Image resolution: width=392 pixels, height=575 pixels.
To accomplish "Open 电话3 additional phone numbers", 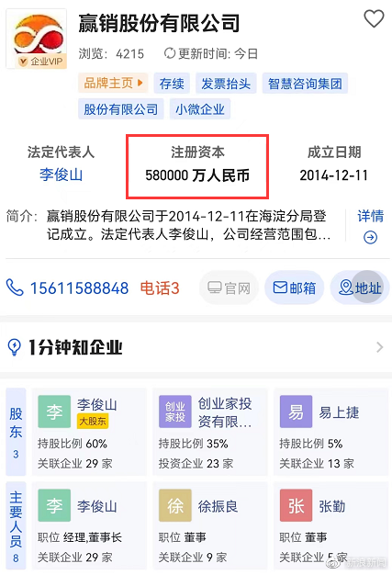I will pos(160,288).
